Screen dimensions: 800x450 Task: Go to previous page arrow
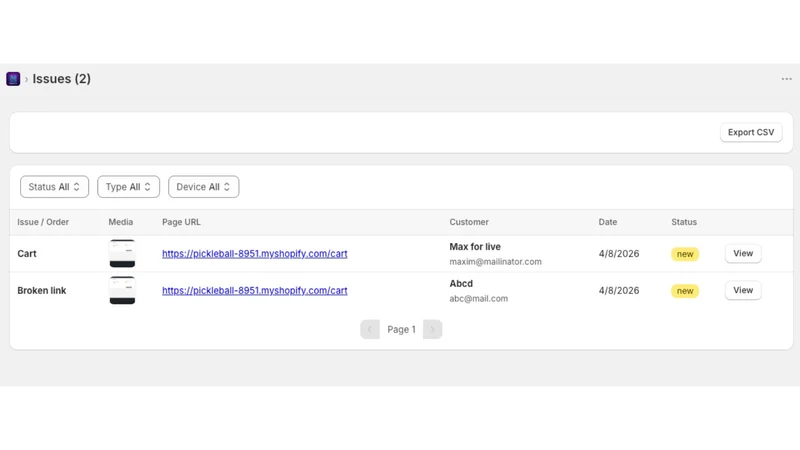tap(370, 330)
